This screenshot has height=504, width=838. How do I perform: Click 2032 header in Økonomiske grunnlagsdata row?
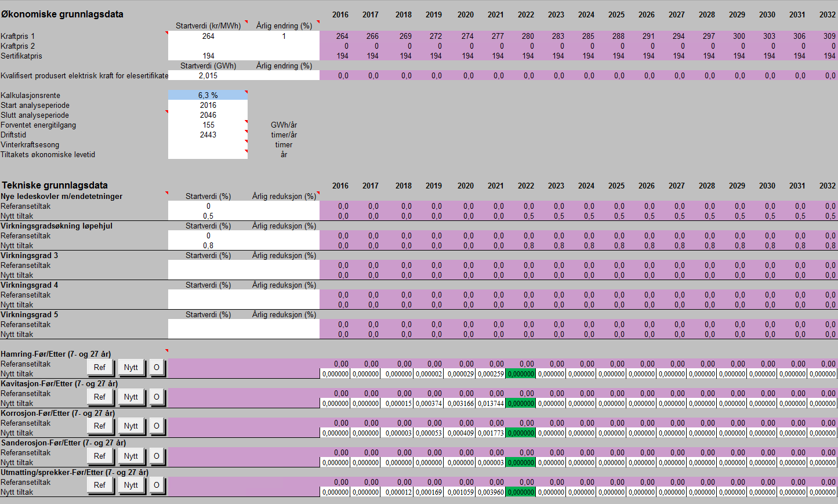(827, 14)
